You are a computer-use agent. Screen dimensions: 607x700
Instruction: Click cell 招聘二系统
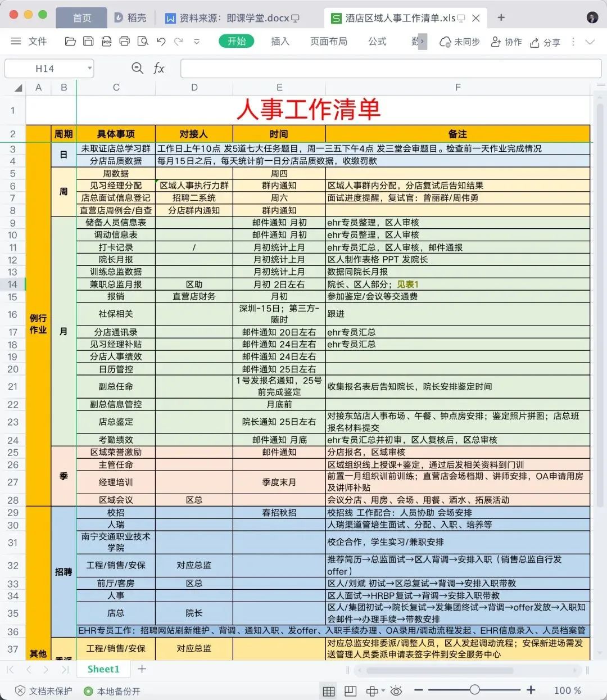(194, 198)
